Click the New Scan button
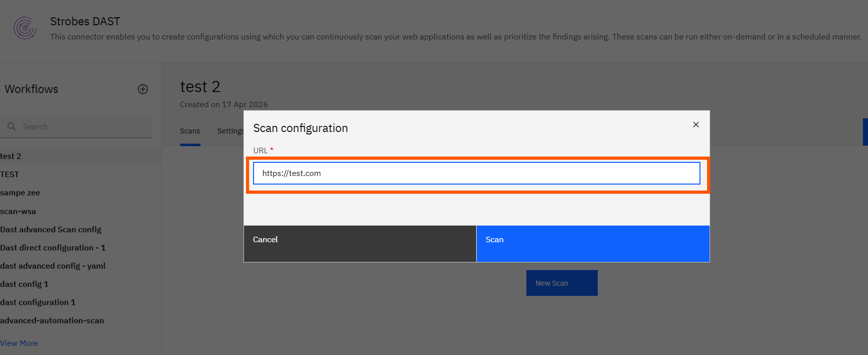The width and height of the screenshot is (868, 355). 562,283
